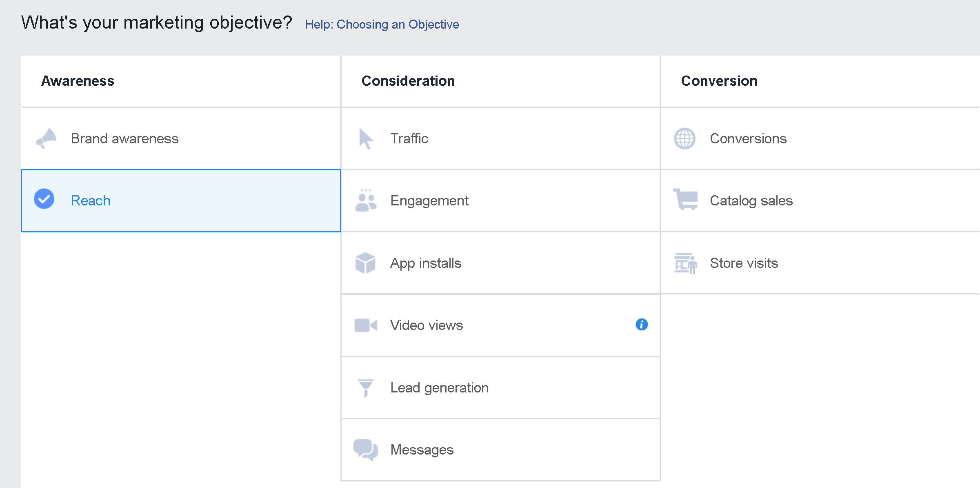Click the App installs box icon
This screenshot has width=980, height=488.
click(365, 263)
